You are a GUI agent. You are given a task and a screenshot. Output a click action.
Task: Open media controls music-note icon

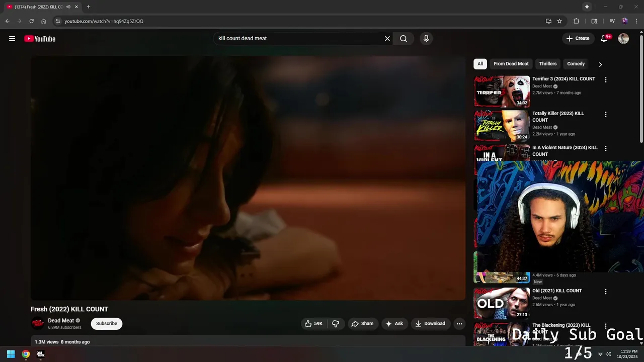coord(612,21)
